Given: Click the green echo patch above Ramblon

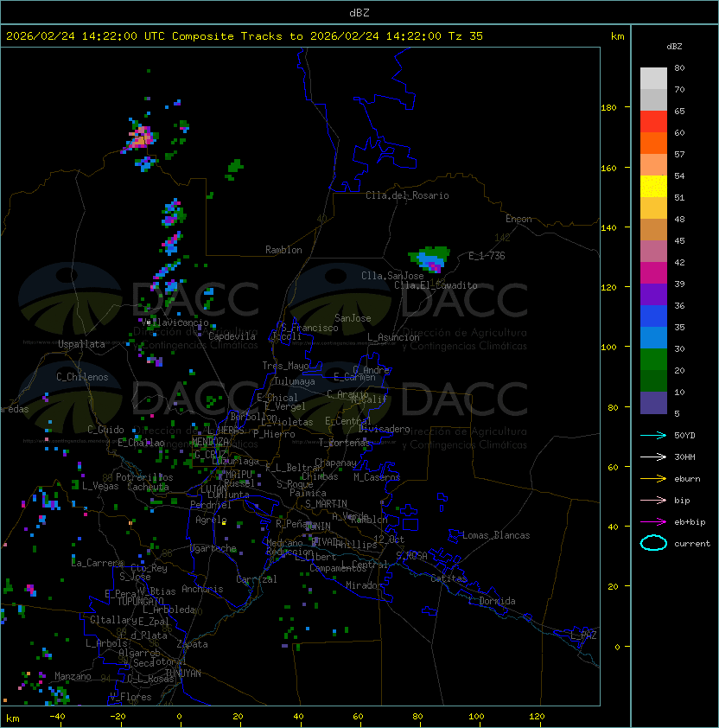Looking at the screenshot, I should 234,170.
